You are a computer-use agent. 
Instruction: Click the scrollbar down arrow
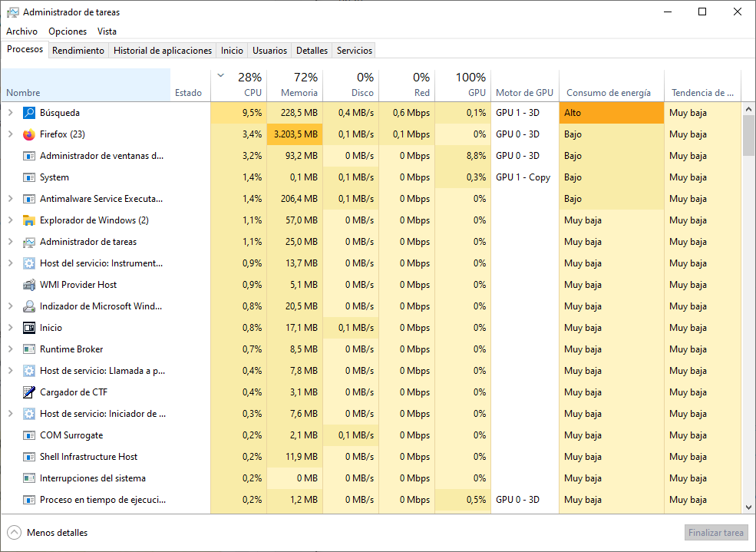(x=748, y=507)
